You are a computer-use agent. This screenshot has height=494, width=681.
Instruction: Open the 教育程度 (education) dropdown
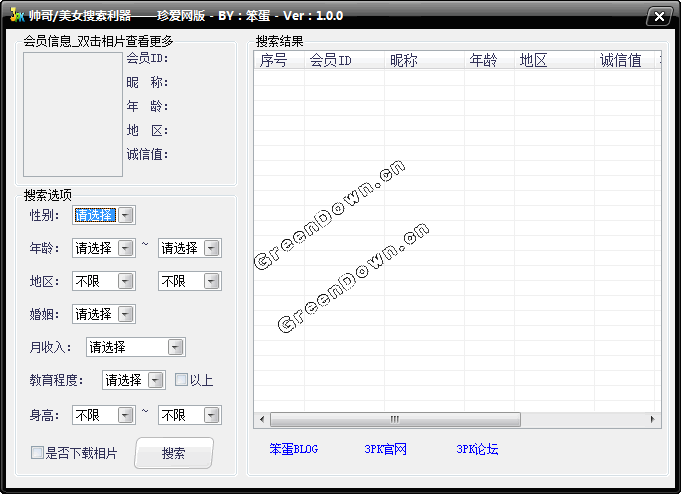134,380
